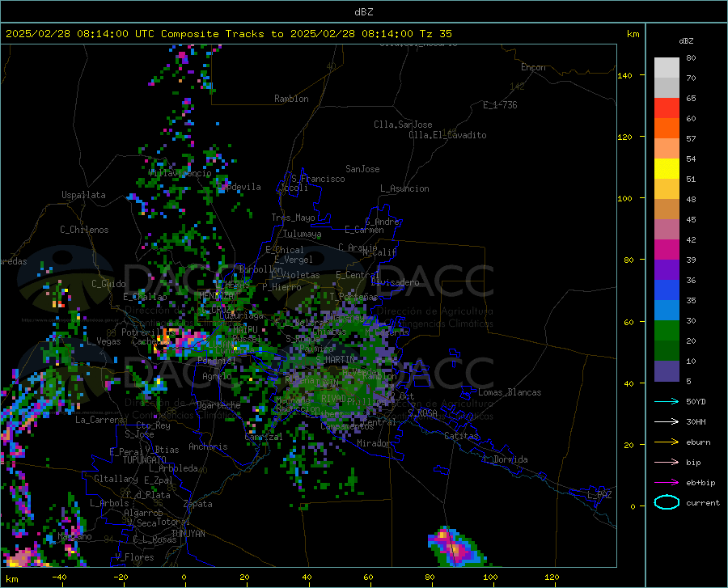The height and width of the screenshot is (588, 728).
Task: Click the timestamp Composite Tracks header text
Action: [229, 34]
